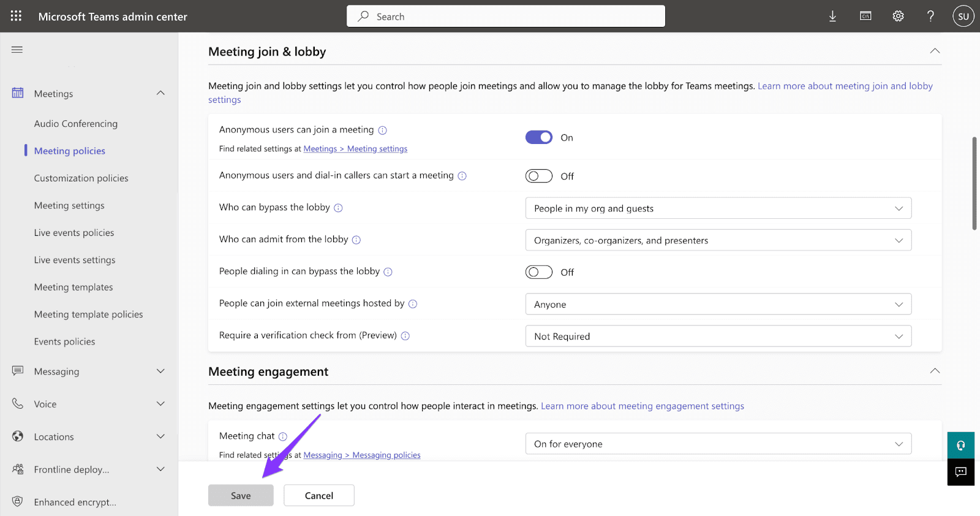
Task: Go to Audio Conferencing page
Action: pos(76,124)
